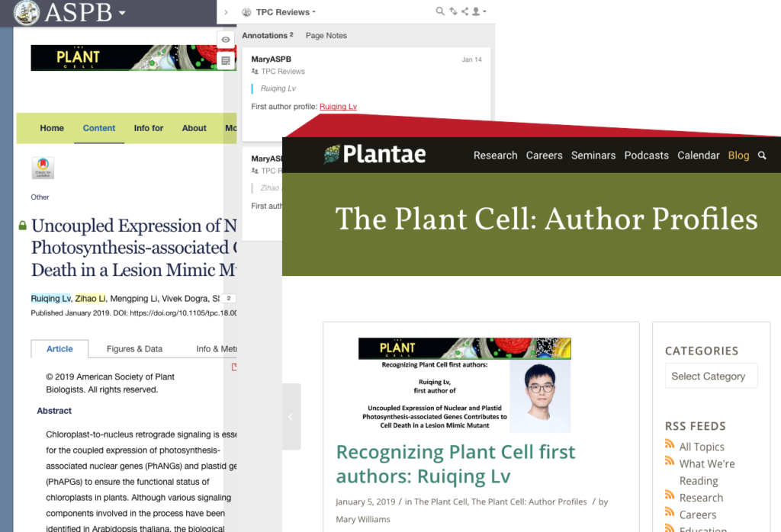Open the Ruiqing Lv author profile featured image
Image resolution: width=781 pixels, height=532 pixels.
(x=464, y=385)
